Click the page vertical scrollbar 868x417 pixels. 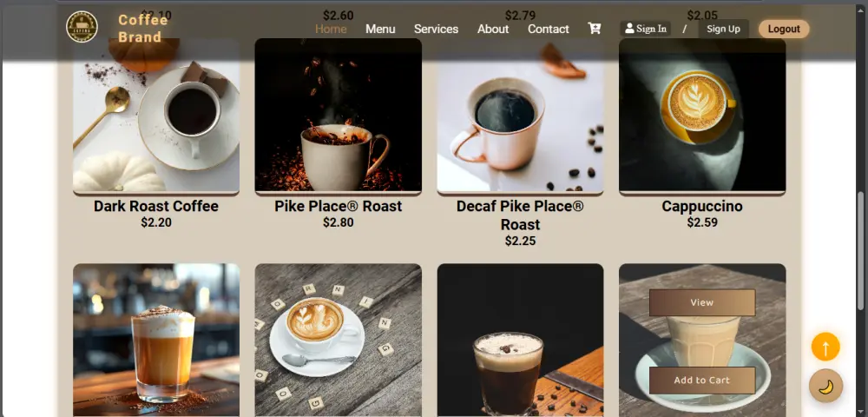point(860,250)
